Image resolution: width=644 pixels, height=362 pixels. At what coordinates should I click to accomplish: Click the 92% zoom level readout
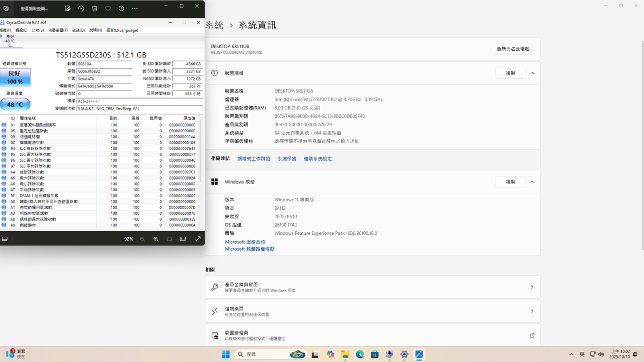pos(129,239)
